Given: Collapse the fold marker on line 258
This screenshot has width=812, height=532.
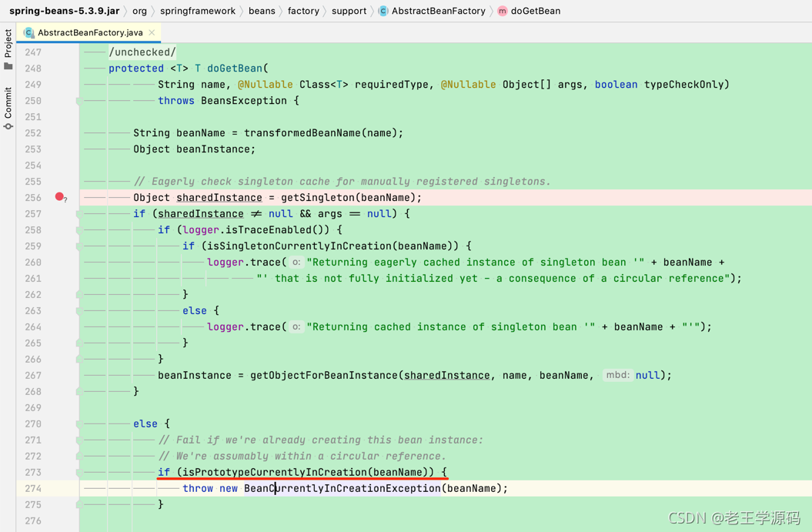Looking at the screenshot, I should 79,229.
